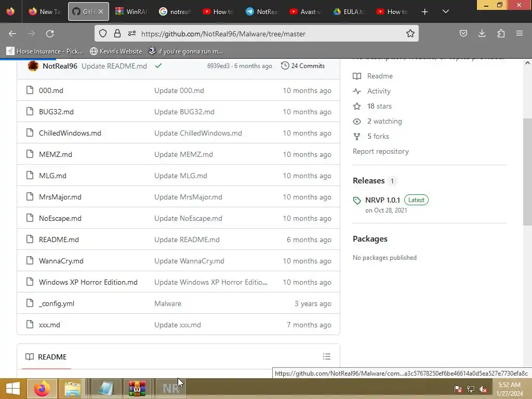Switch to the Avast YouTube tab
This screenshot has height=399, width=532.
(x=305, y=11)
